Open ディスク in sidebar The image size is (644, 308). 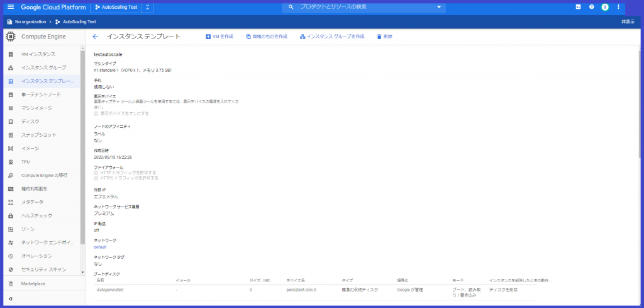coord(42,122)
